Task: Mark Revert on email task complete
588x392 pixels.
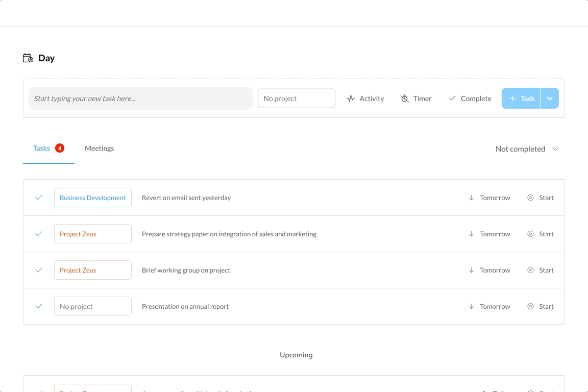Action: (39, 198)
